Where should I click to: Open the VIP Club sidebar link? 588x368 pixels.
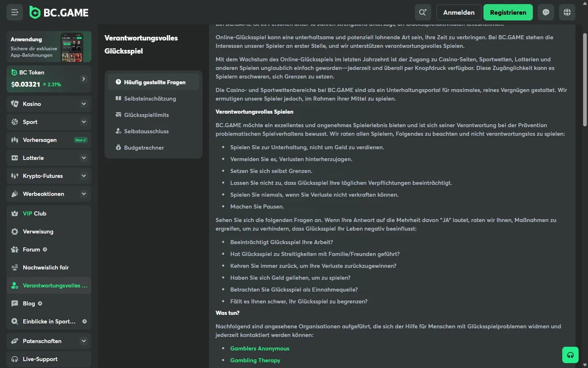click(49, 213)
